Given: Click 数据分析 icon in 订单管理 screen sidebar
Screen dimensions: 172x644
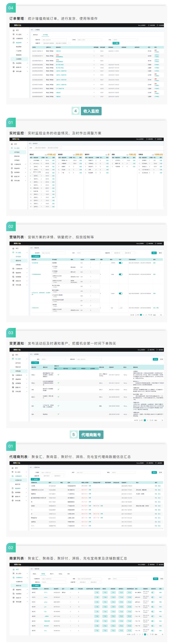Looking at the screenshot, I should click(x=14, y=67).
